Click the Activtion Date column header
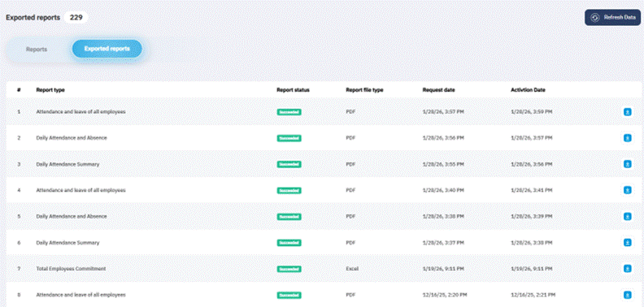Screen dimensions: 644x307 click(528, 90)
